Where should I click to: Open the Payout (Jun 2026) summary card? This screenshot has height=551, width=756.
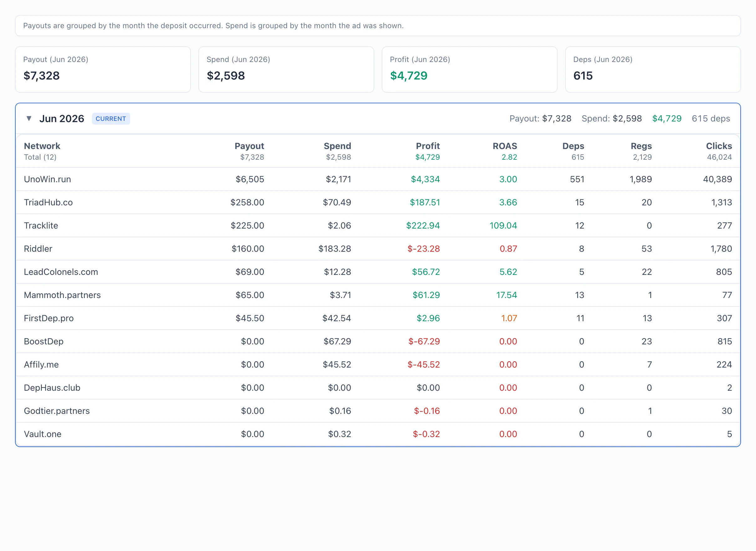103,70
